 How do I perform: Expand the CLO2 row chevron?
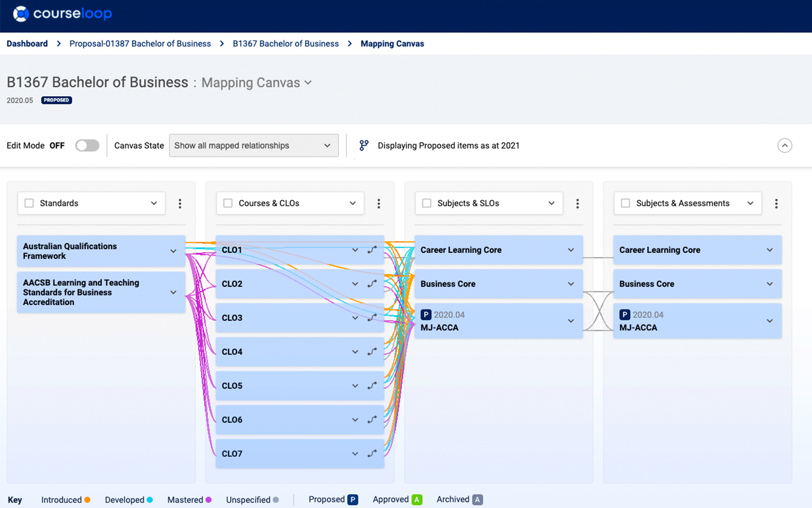355,284
